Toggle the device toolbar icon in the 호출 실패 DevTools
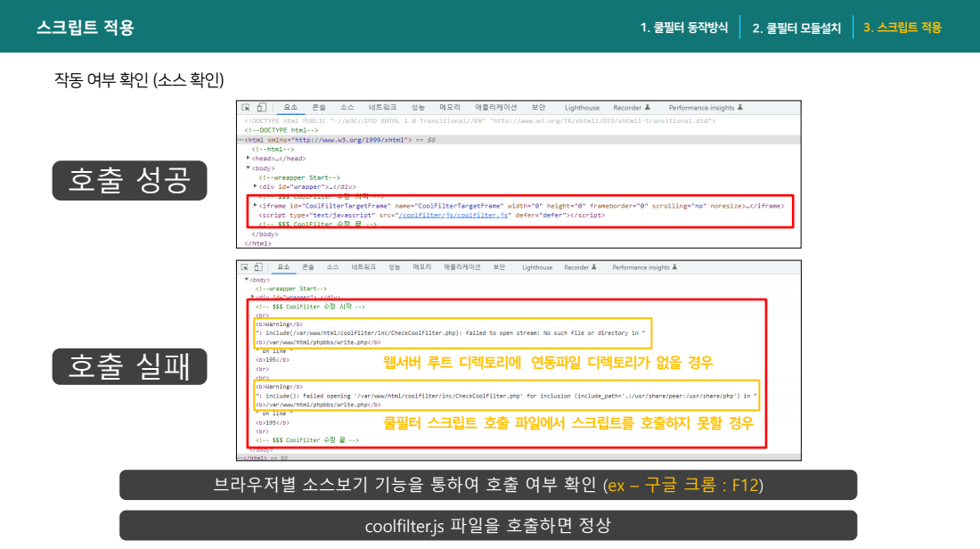Image resolution: width=980 pixels, height=549 pixels. pyautogui.click(x=258, y=267)
